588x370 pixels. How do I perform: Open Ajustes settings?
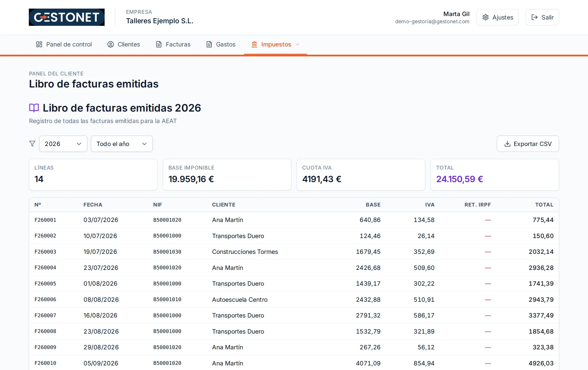pyautogui.click(x=498, y=17)
